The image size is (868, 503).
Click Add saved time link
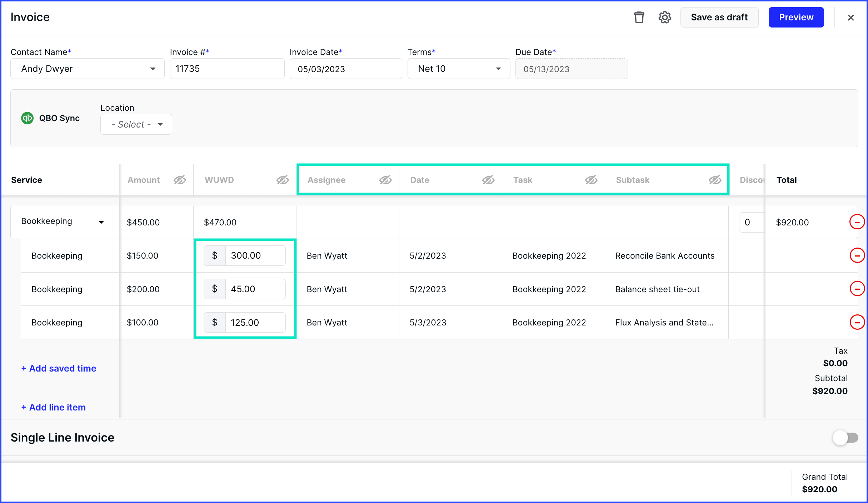pyautogui.click(x=59, y=368)
